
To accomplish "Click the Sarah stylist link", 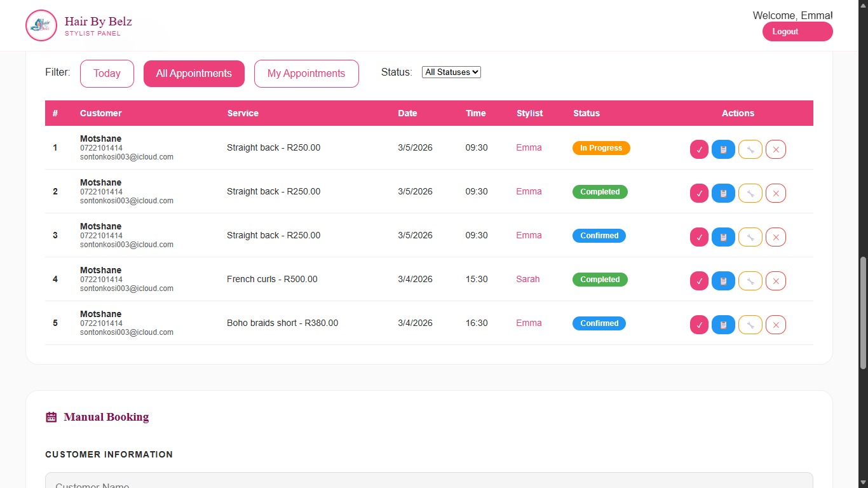I will [527, 279].
